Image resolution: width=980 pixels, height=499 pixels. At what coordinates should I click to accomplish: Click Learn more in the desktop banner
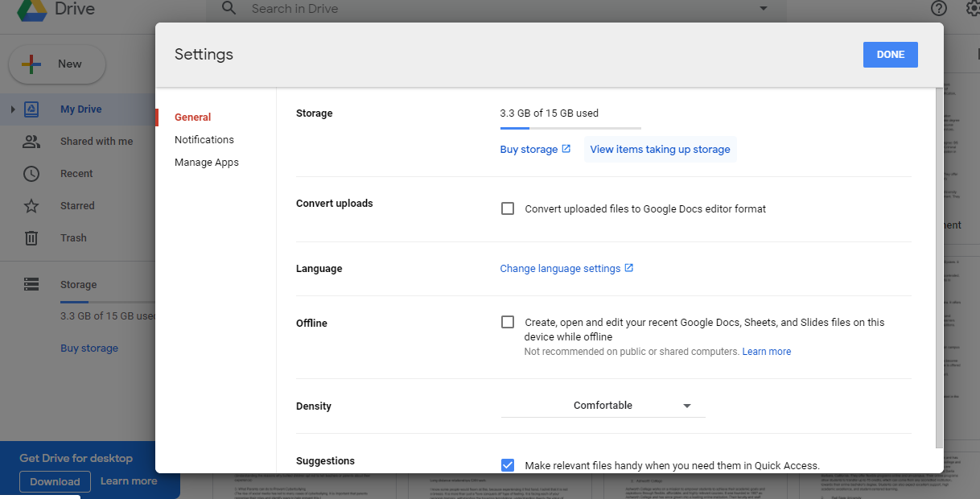pos(129,480)
